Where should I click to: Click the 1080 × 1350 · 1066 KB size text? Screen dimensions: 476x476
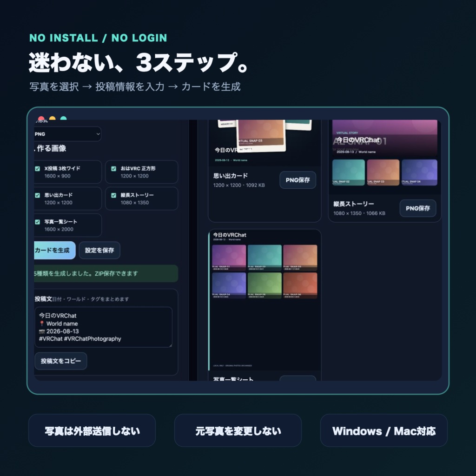(359, 213)
